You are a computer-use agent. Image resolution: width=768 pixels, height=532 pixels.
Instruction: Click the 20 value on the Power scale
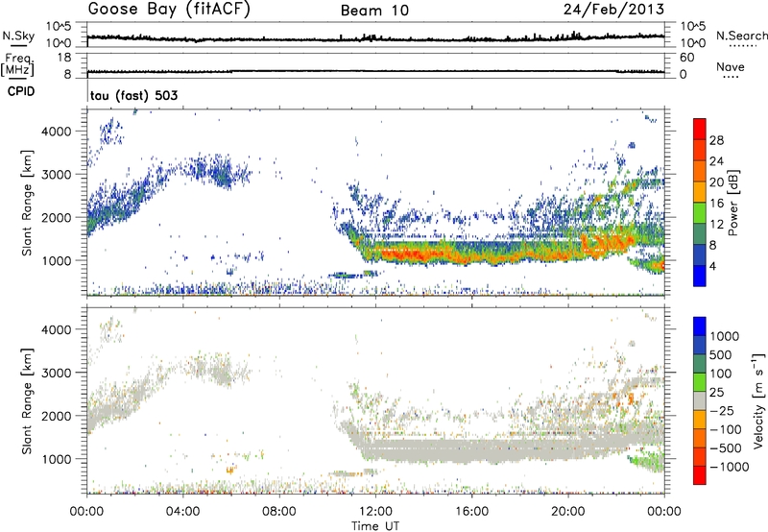pos(716,182)
